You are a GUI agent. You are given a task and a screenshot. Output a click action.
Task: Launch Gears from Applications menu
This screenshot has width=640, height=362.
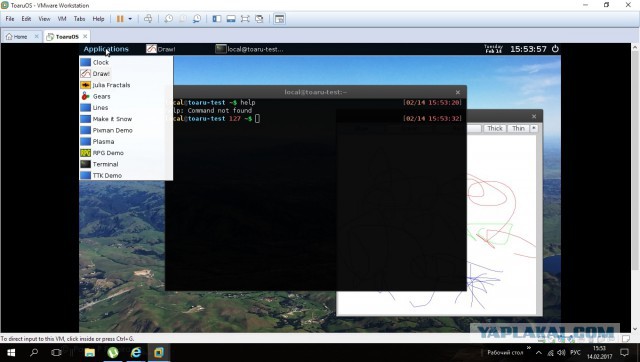pyautogui.click(x=126, y=96)
